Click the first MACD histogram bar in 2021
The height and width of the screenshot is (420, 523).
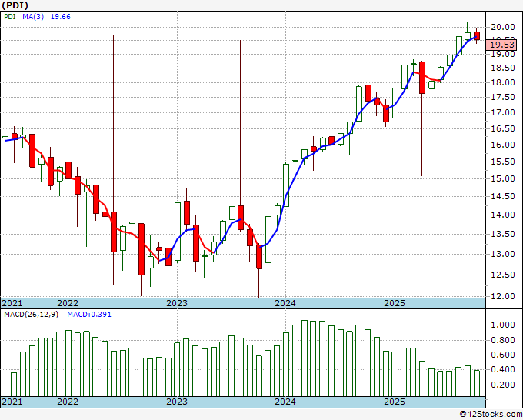coord(14,385)
